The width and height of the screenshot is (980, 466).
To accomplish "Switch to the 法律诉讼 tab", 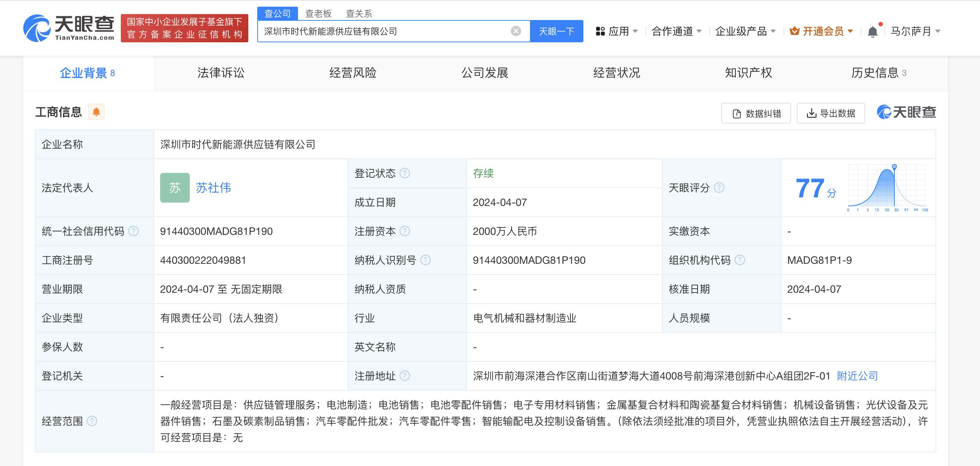I will (x=221, y=73).
